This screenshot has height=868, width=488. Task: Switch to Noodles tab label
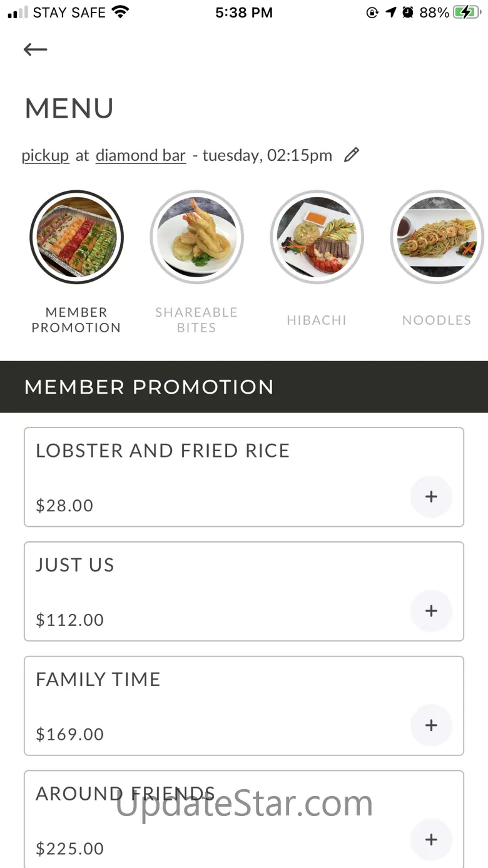pyautogui.click(x=437, y=320)
